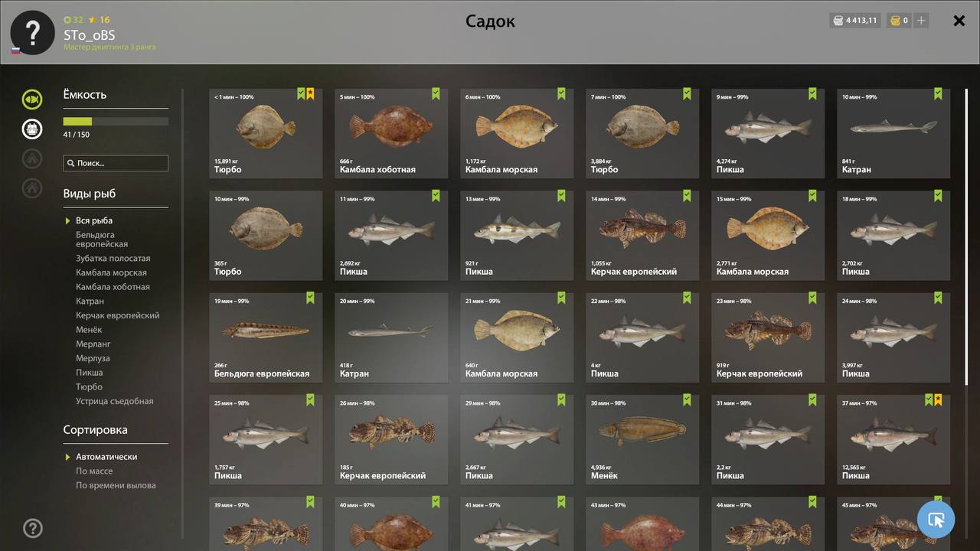980x551 pixels.
Task: Filter by Пикша species
Action: click(90, 373)
